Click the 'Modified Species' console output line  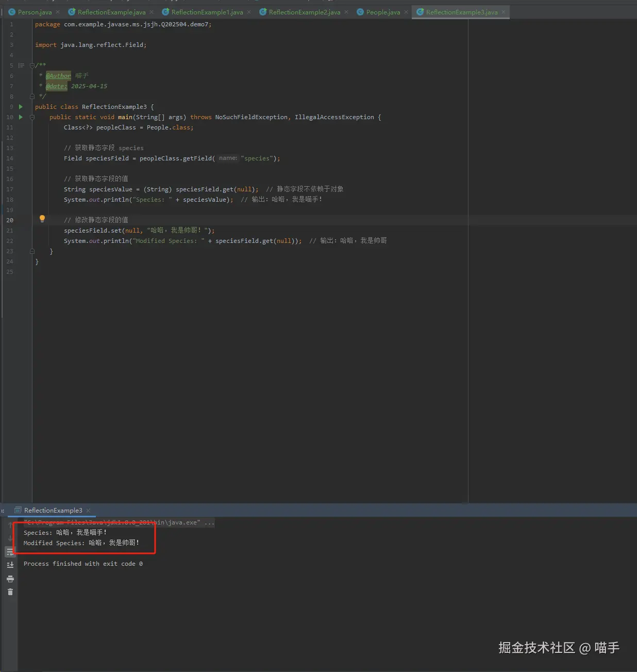(81, 543)
